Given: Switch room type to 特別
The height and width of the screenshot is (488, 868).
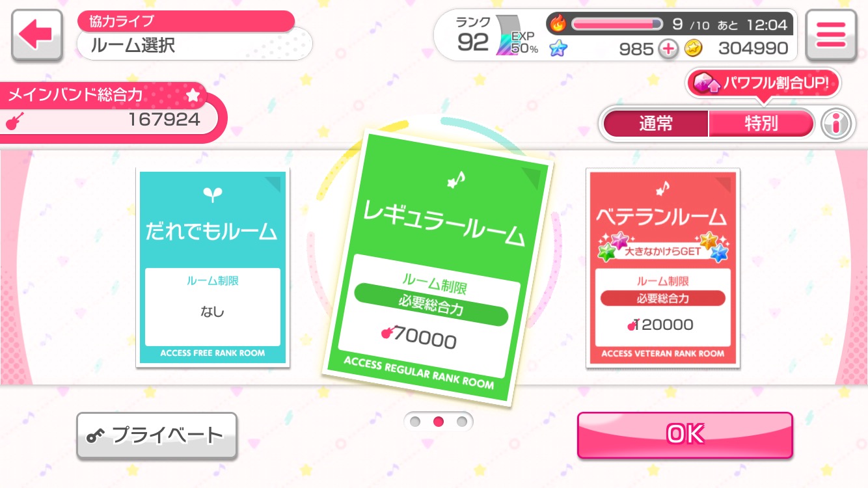Looking at the screenshot, I should tap(761, 124).
